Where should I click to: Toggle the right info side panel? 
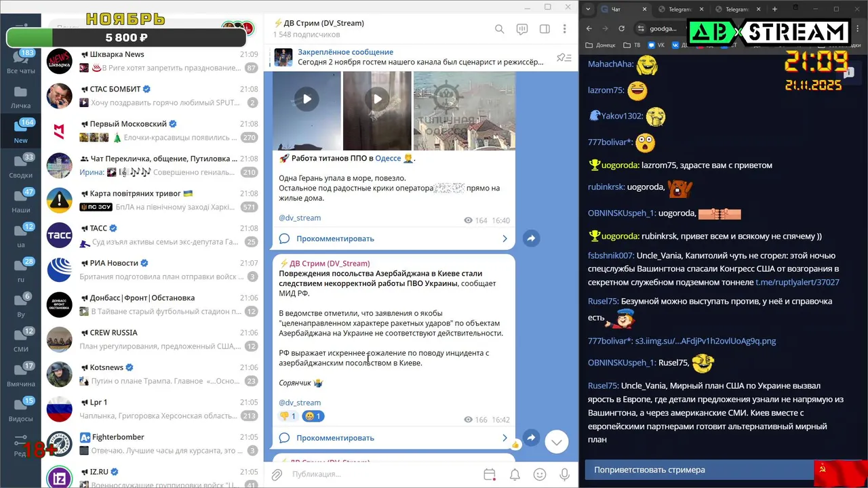(x=545, y=29)
